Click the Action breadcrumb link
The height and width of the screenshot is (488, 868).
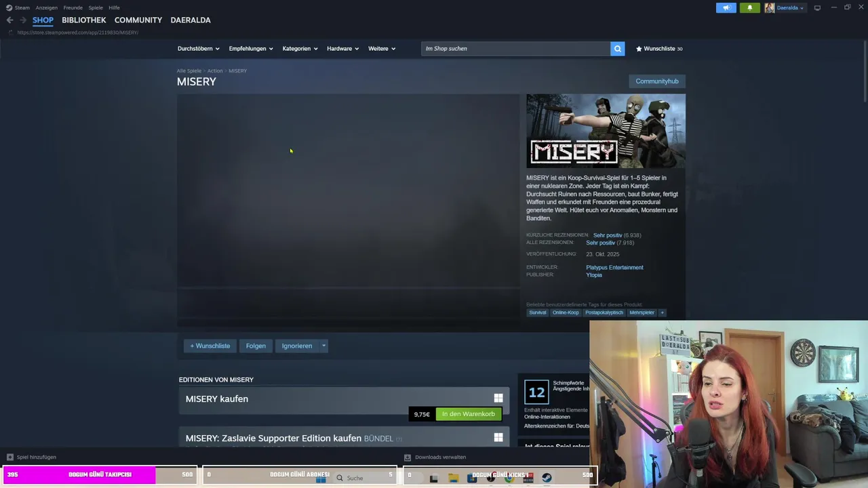tap(215, 70)
